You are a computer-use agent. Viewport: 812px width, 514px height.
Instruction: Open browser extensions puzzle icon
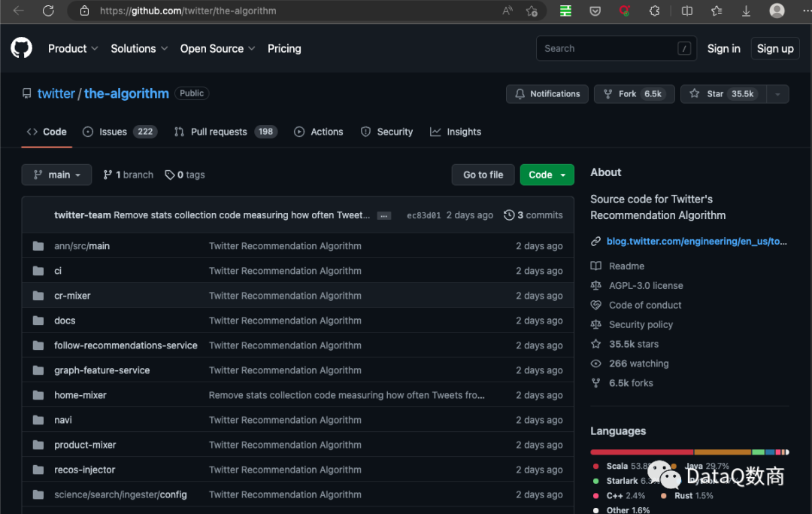(x=655, y=11)
